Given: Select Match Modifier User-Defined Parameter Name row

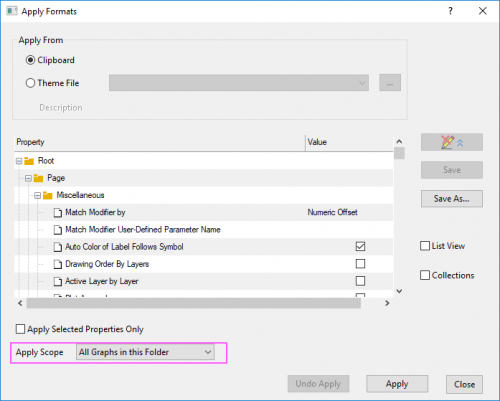Looking at the screenshot, I should pyautogui.click(x=204, y=230).
